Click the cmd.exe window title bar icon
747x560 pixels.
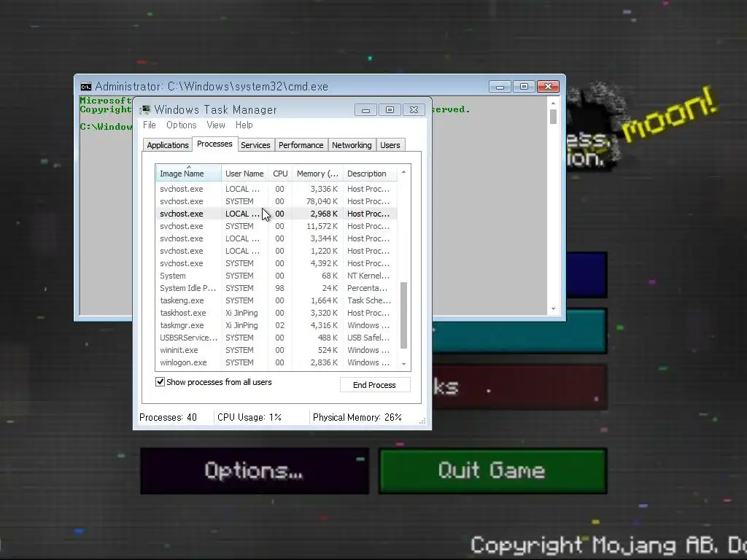point(86,87)
